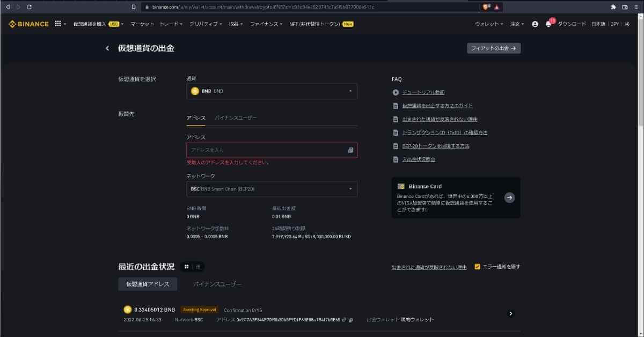Open BEP-20トークンを回復する方法 link

click(x=436, y=146)
